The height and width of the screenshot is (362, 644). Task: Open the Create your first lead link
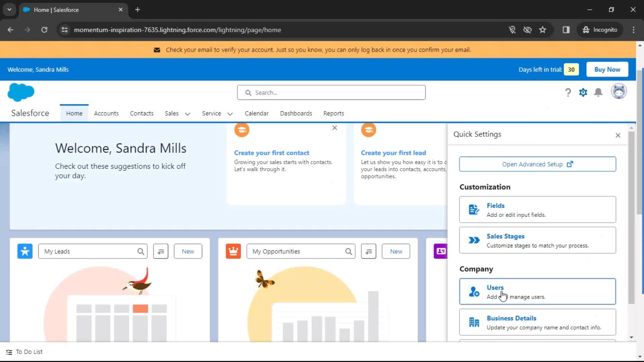tap(393, 153)
